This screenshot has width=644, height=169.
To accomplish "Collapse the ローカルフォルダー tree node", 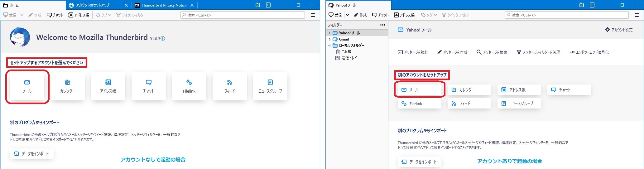I will [x=329, y=46].
